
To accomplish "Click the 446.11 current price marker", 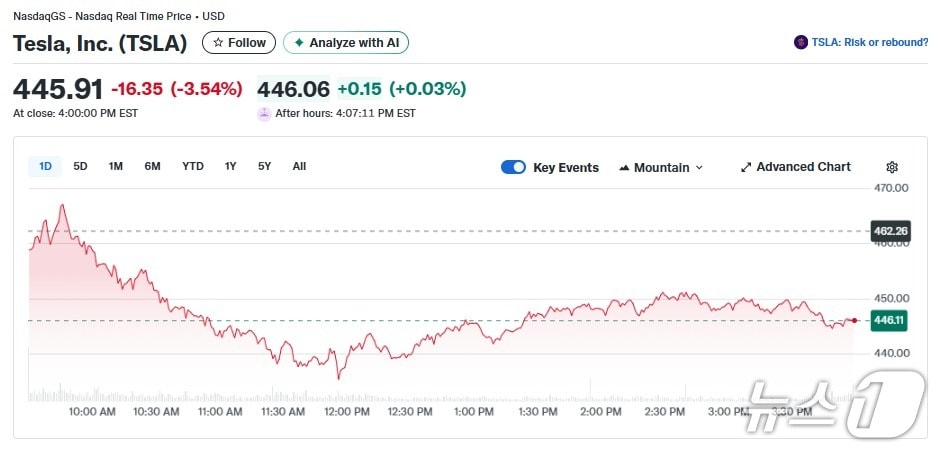I will coord(888,320).
